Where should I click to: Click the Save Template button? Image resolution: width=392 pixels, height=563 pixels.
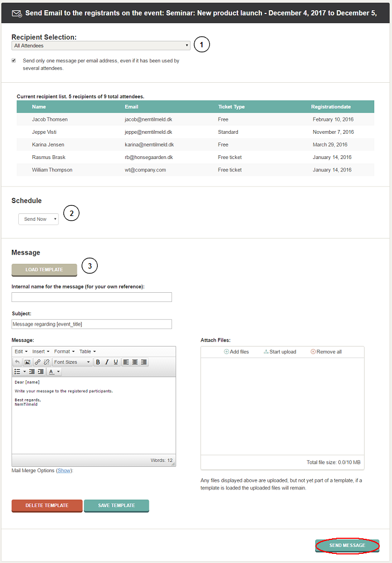pyautogui.click(x=117, y=506)
